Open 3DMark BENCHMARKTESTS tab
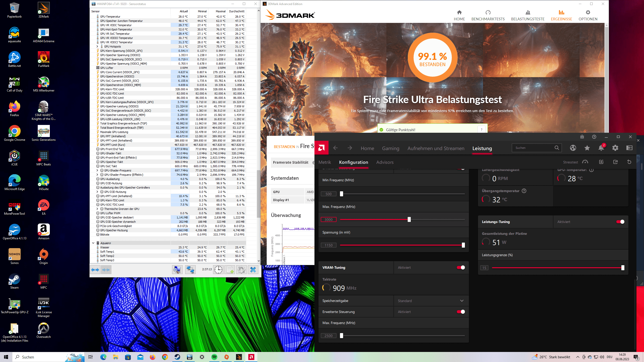Screen dimensions: 644x362 tap(488, 15)
